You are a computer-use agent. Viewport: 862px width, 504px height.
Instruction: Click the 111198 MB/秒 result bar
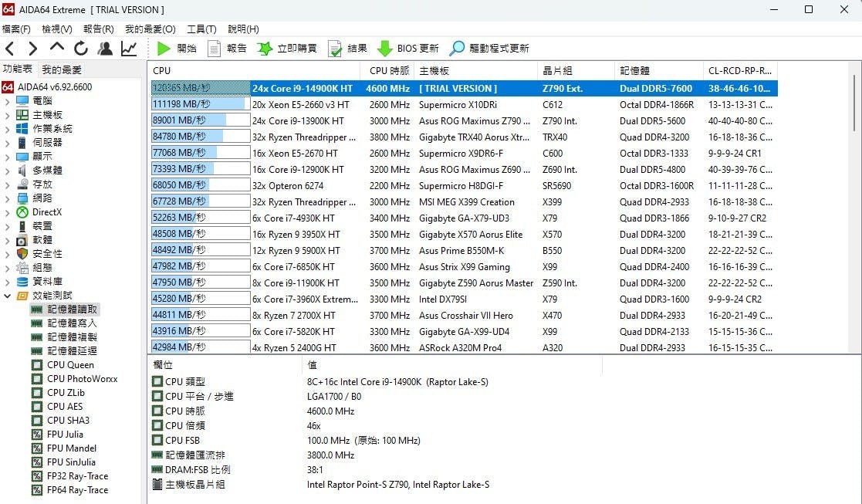coord(200,104)
